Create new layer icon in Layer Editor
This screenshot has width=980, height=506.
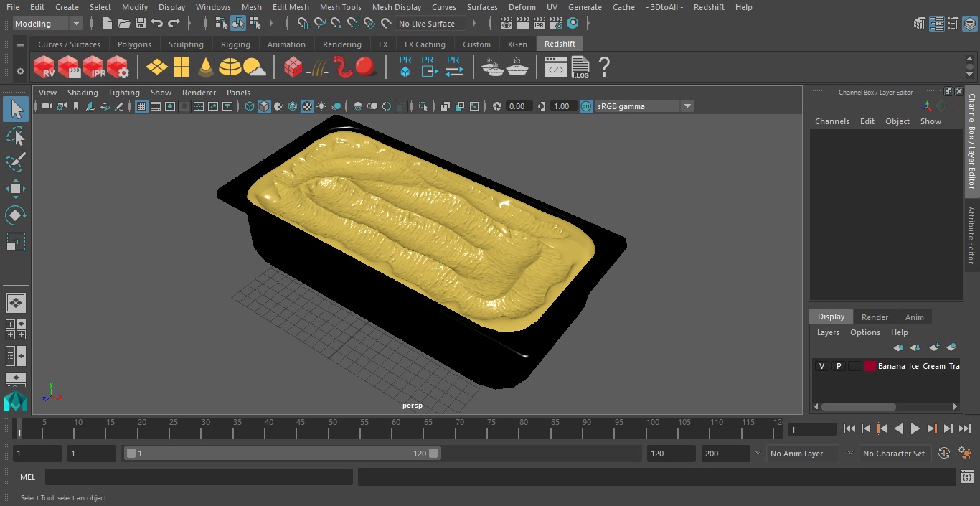pyautogui.click(x=934, y=347)
